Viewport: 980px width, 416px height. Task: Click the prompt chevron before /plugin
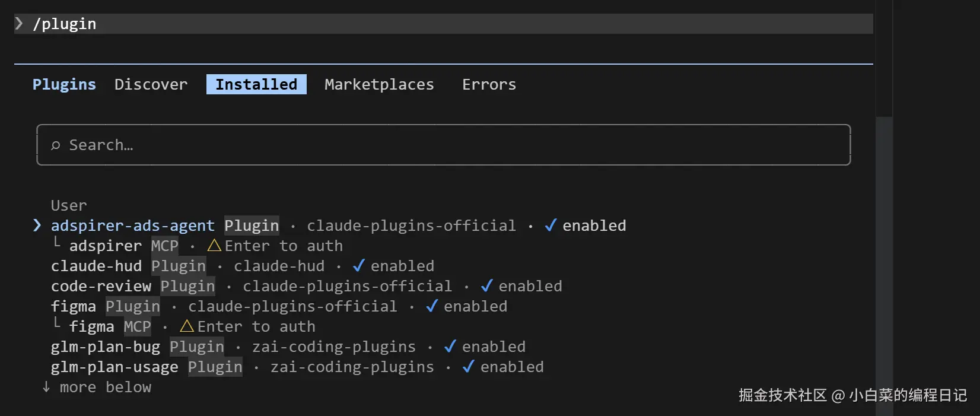click(19, 24)
